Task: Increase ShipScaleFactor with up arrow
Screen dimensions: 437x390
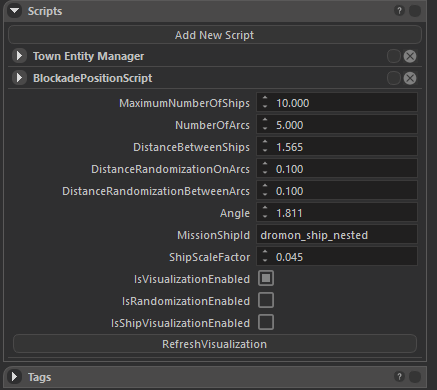Action: click(265, 252)
